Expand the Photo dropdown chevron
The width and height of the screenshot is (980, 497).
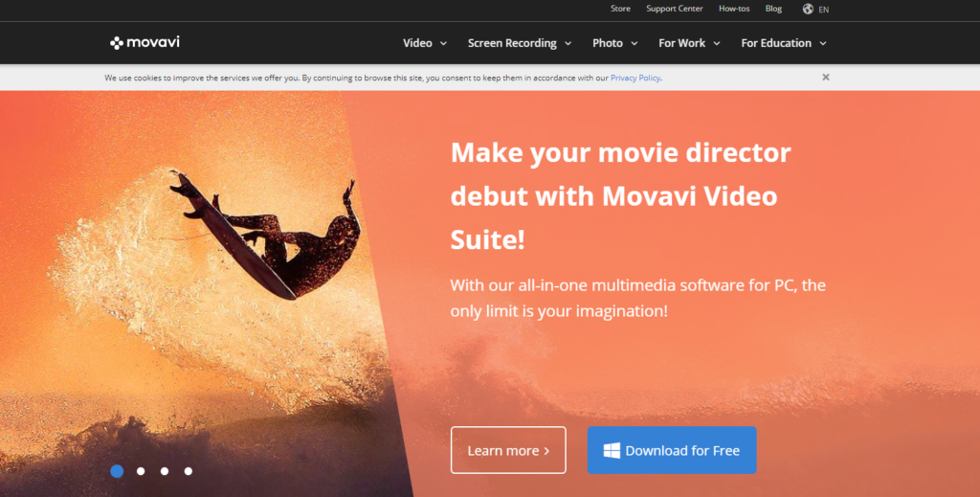coord(634,43)
